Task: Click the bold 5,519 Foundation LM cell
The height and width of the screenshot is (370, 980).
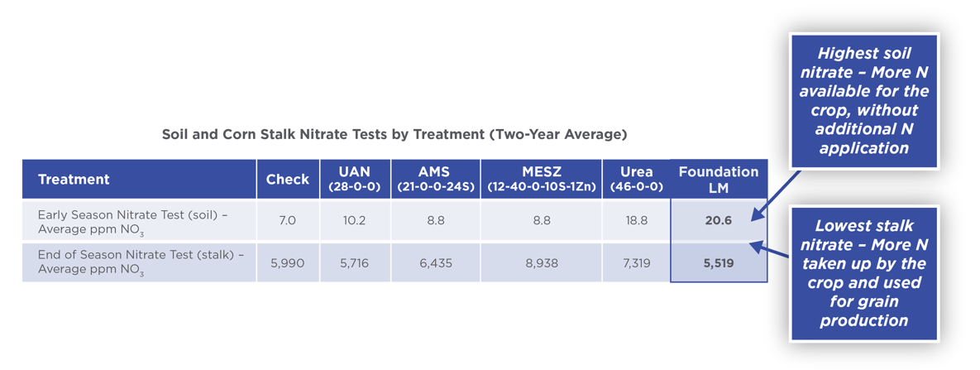Action: point(718,263)
